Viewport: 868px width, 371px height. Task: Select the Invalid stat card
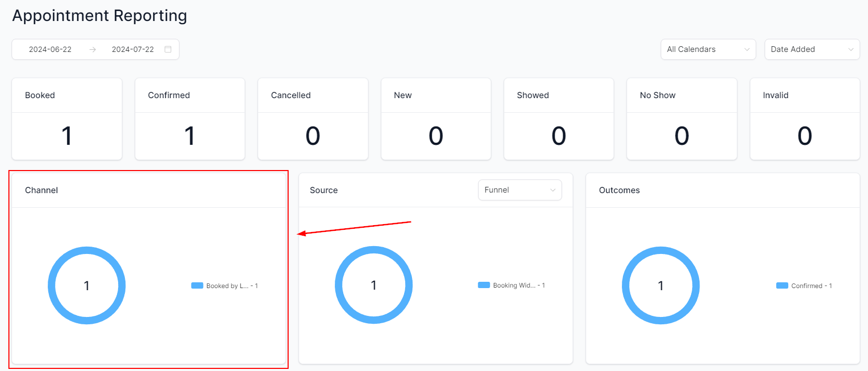(805, 119)
